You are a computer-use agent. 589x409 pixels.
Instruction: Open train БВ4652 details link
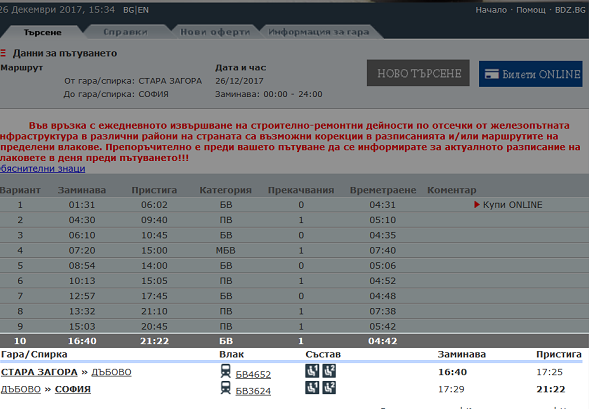[x=253, y=374]
